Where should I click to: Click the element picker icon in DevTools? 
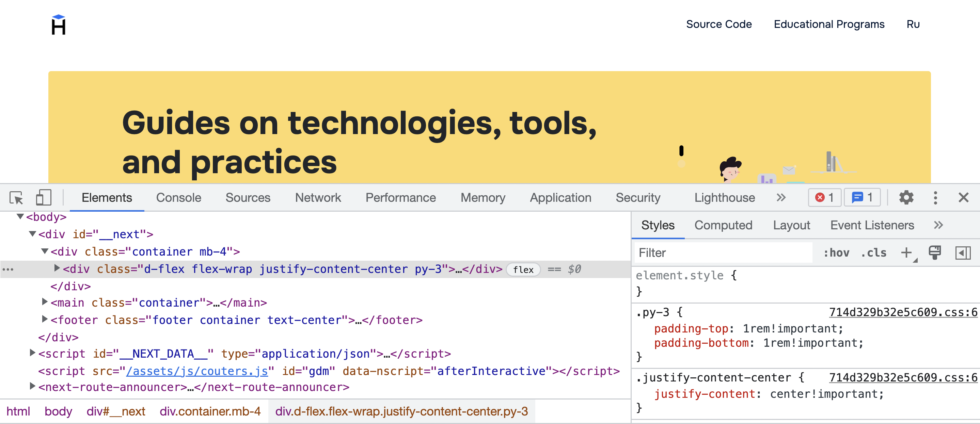[x=17, y=198]
